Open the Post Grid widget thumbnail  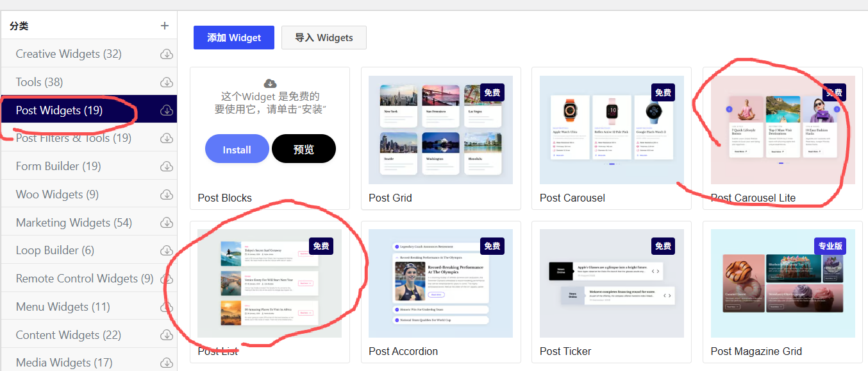tap(440, 130)
